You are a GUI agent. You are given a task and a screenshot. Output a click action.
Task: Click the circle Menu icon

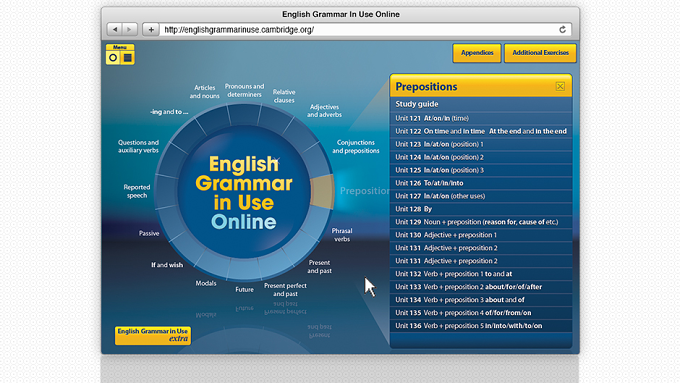113,58
